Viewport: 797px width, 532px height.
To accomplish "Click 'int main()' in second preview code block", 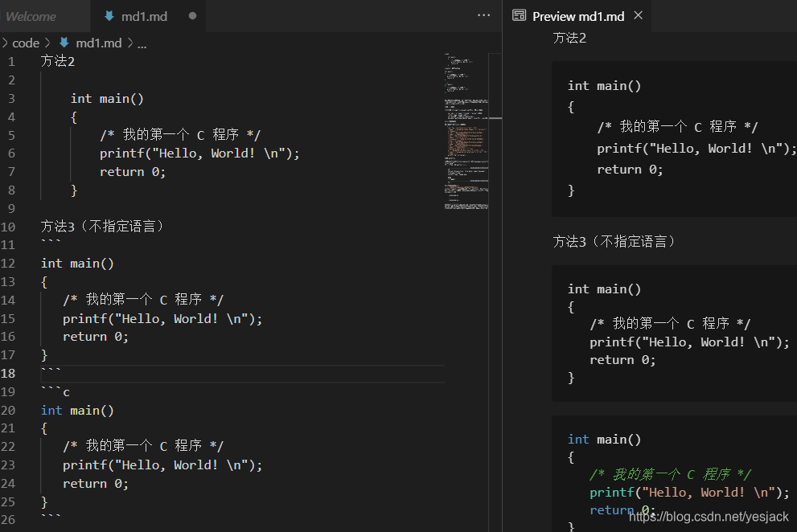I will pyautogui.click(x=604, y=289).
